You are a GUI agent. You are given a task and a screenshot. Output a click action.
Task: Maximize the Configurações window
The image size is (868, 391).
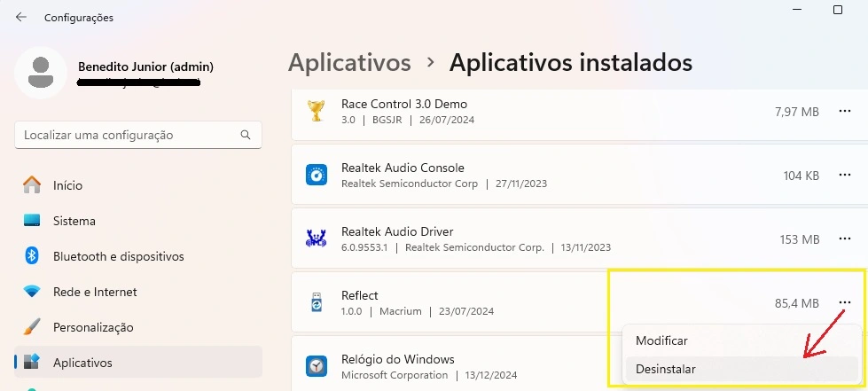pyautogui.click(x=838, y=10)
